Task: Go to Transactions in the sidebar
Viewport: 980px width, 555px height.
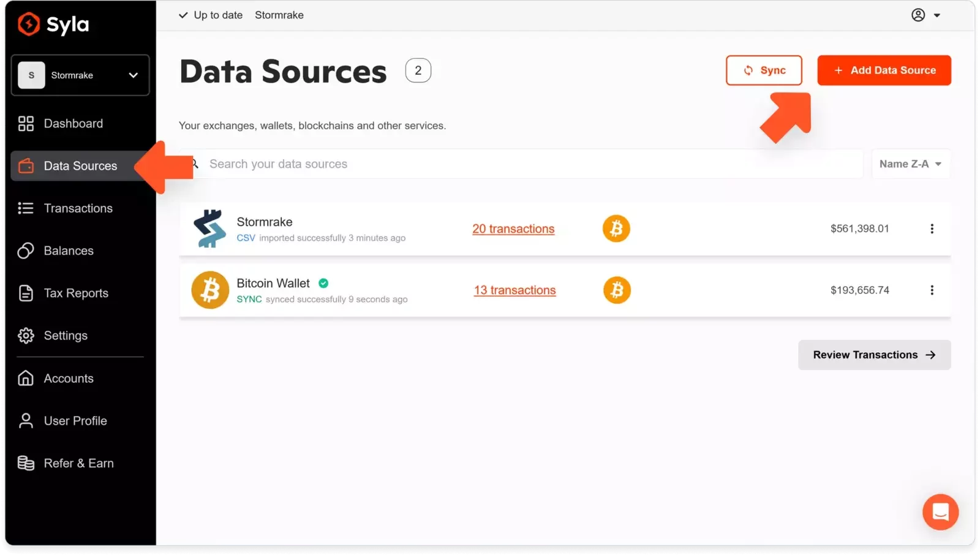Action: coord(78,208)
